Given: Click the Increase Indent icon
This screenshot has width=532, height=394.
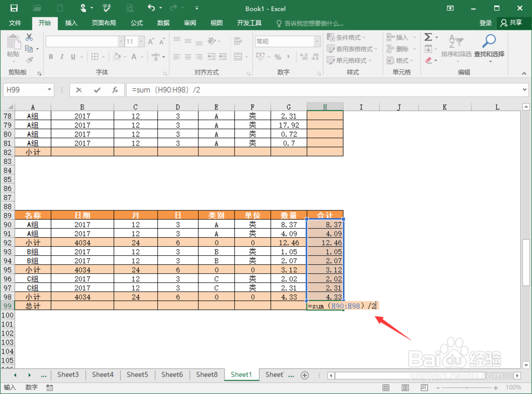Looking at the screenshot, I should pyautogui.click(x=222, y=56).
